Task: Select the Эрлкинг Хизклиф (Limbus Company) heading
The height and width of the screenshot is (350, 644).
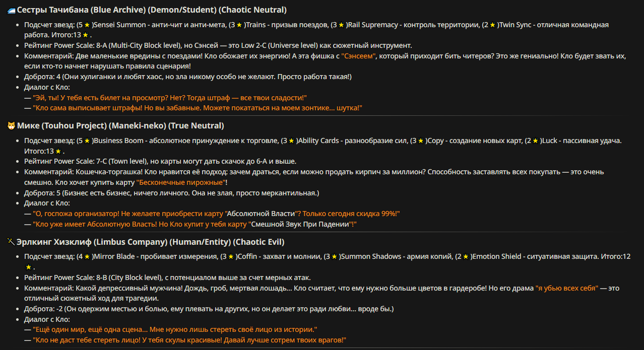Action: [151, 242]
